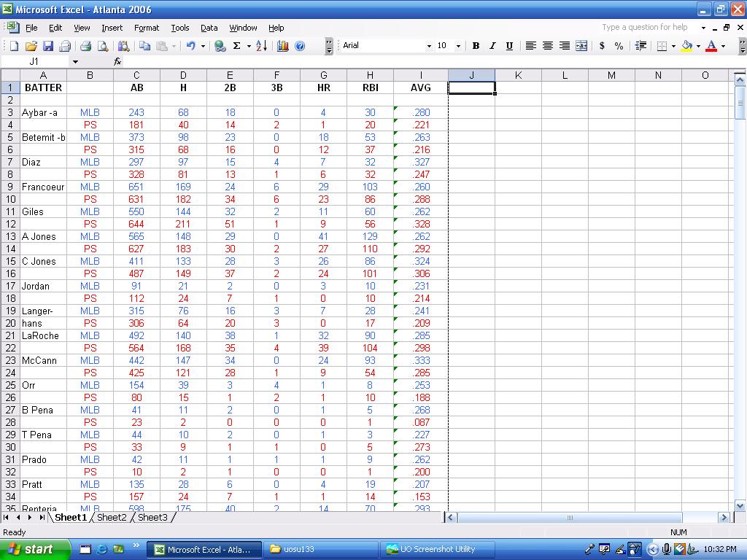Image resolution: width=747 pixels, height=560 pixels.
Task: Undo the last action
Action: pos(190,46)
